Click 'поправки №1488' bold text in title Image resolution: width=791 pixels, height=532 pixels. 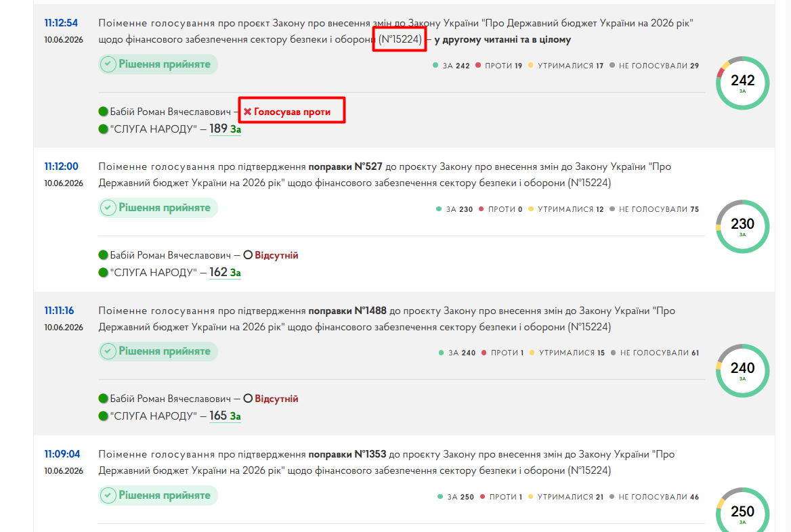(347, 311)
